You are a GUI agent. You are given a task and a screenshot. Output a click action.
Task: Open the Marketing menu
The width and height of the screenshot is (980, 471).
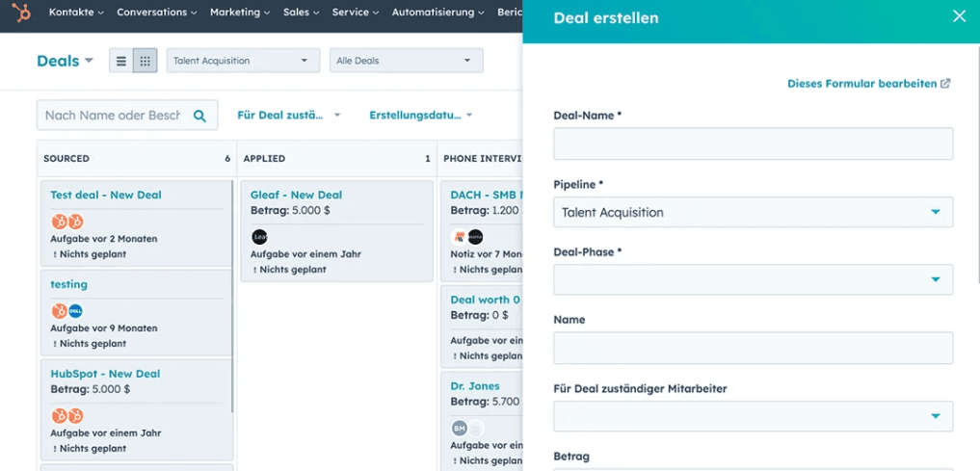(x=241, y=13)
